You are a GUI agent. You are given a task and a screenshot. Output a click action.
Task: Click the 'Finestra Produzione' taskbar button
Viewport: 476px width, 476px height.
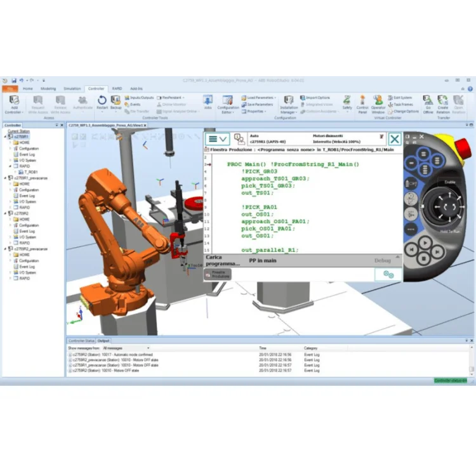218,274
